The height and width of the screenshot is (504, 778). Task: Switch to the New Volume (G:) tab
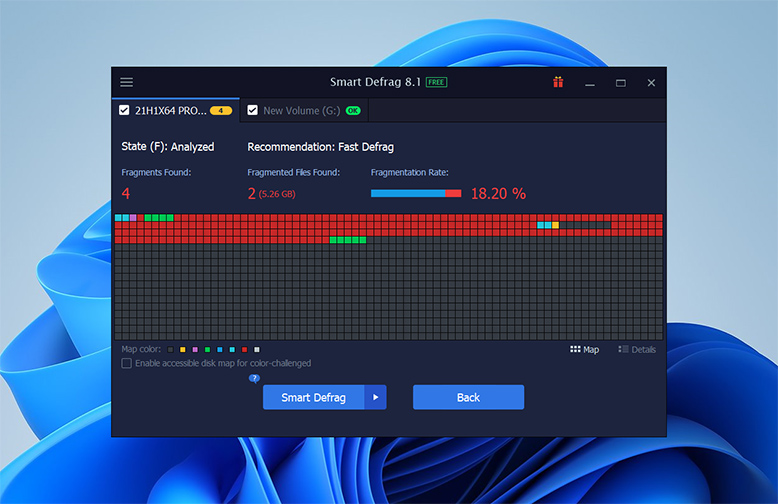(304, 110)
